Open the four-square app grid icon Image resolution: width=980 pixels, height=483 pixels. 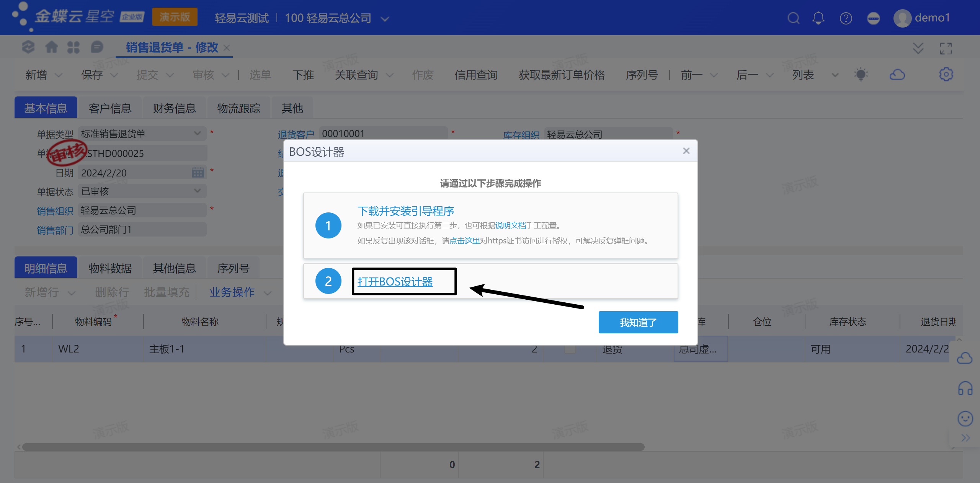73,47
